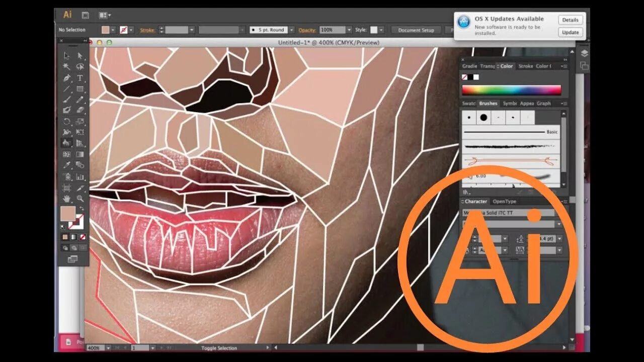Select the Blend tool
644x362 pixels.
pyautogui.click(x=80, y=165)
